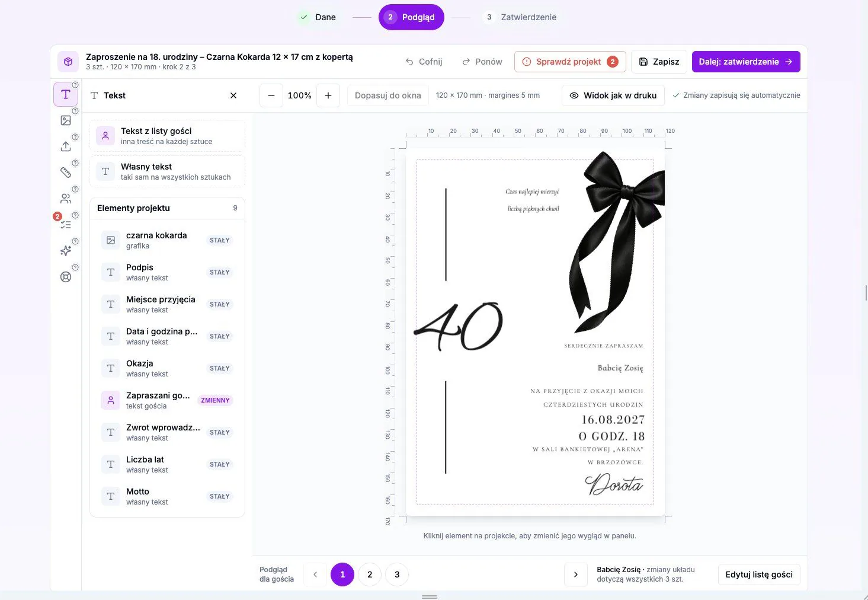
Task: Open the lifebuoy help icon in sidebar
Action: click(x=66, y=277)
